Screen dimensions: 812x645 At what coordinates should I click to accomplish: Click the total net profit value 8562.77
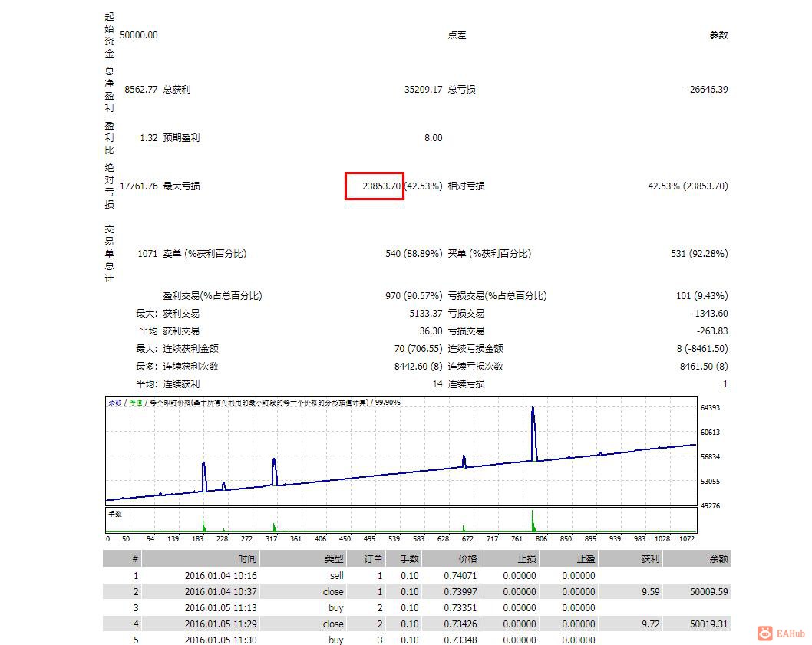click(x=141, y=90)
